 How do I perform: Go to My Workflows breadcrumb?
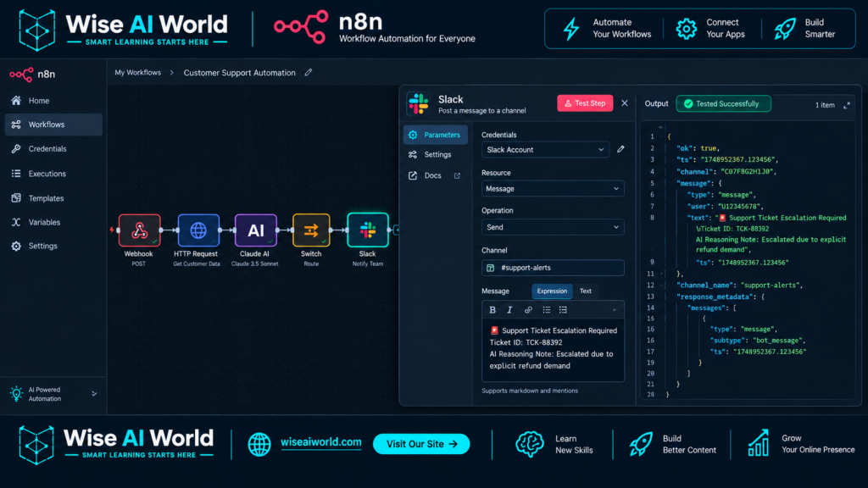(138, 73)
